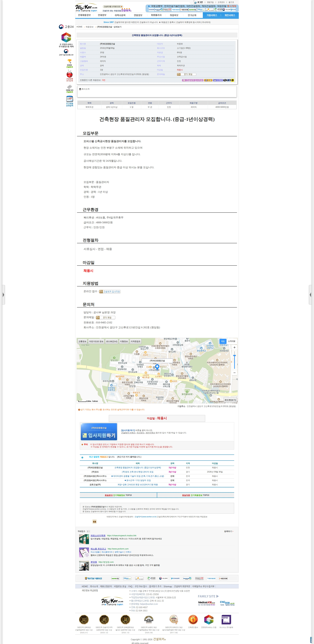This screenshot has width=314, height=644.
Task: Select the 지도 map view toggle
Action: pos(223,341)
